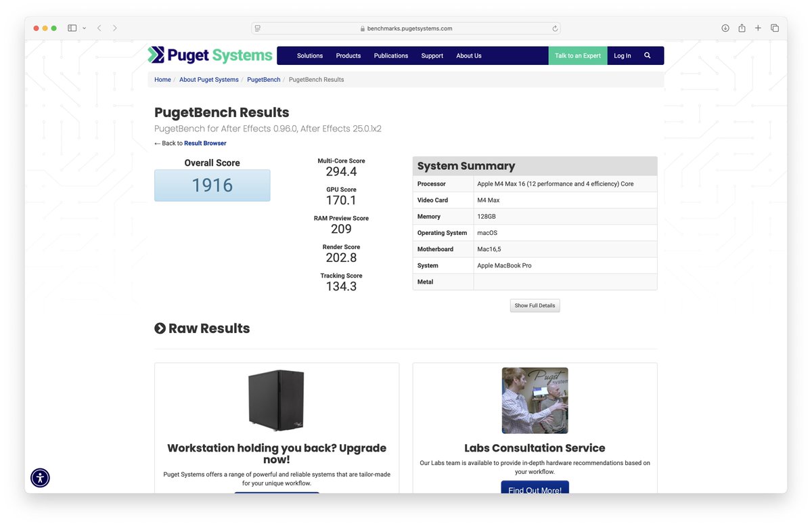Reload the page with the refresh icon
The image size is (812, 526).
tap(555, 28)
